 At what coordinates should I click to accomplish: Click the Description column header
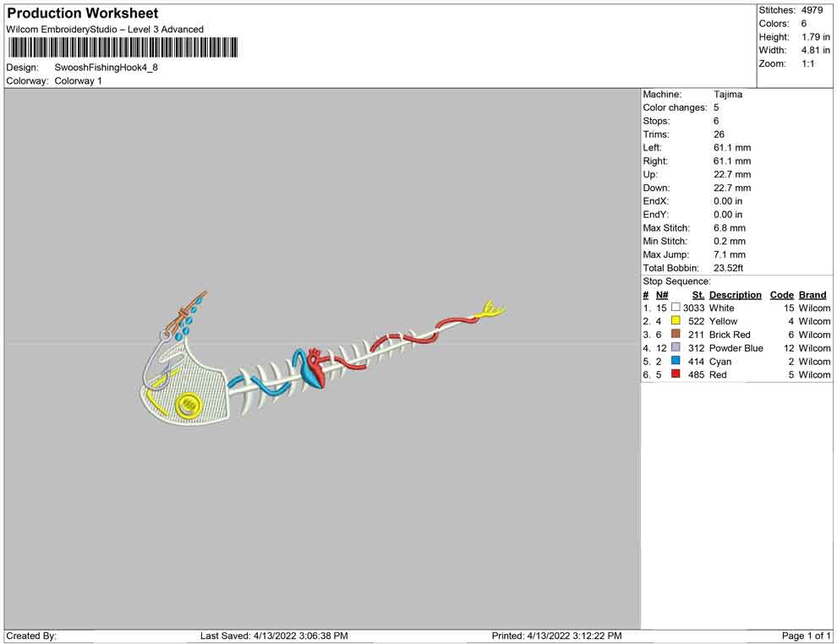735,295
